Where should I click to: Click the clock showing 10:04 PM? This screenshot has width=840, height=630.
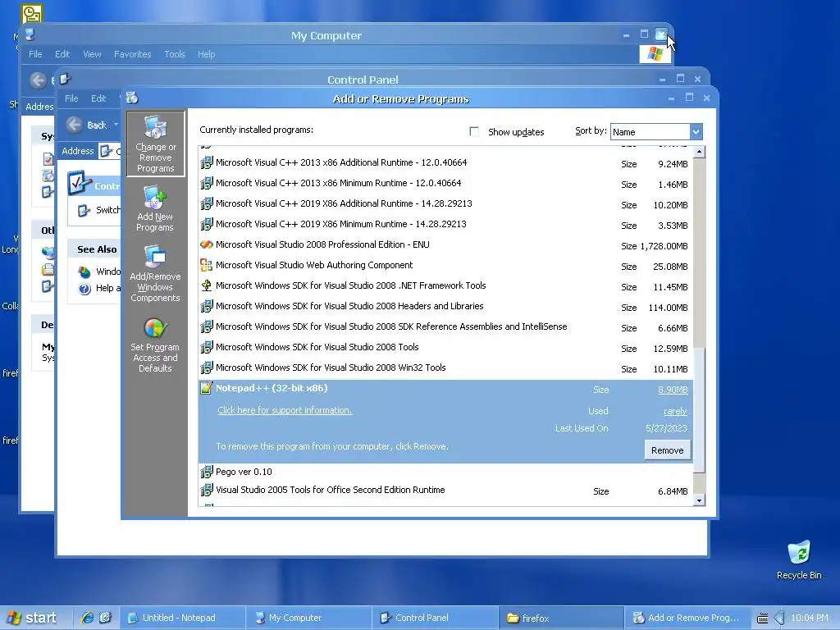point(810,618)
